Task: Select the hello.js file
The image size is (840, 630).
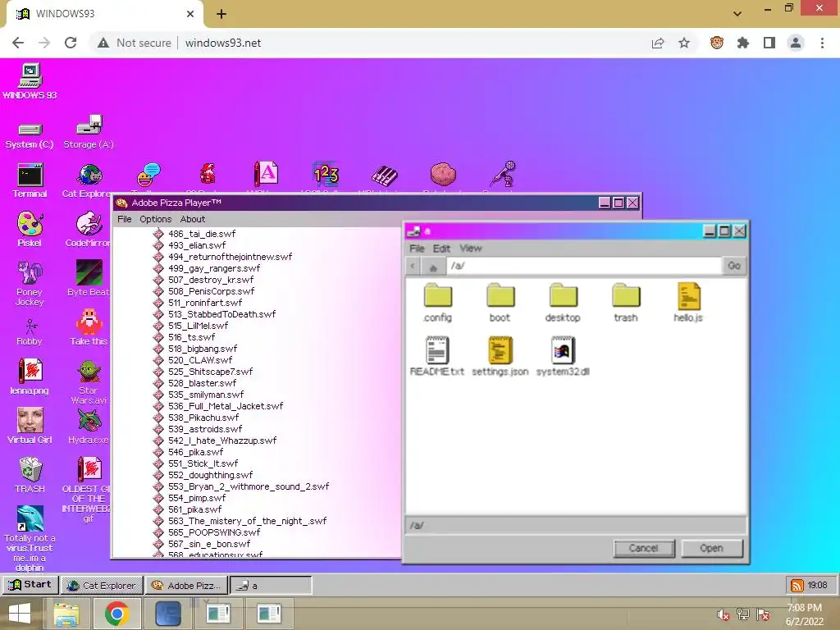Action: point(688,303)
